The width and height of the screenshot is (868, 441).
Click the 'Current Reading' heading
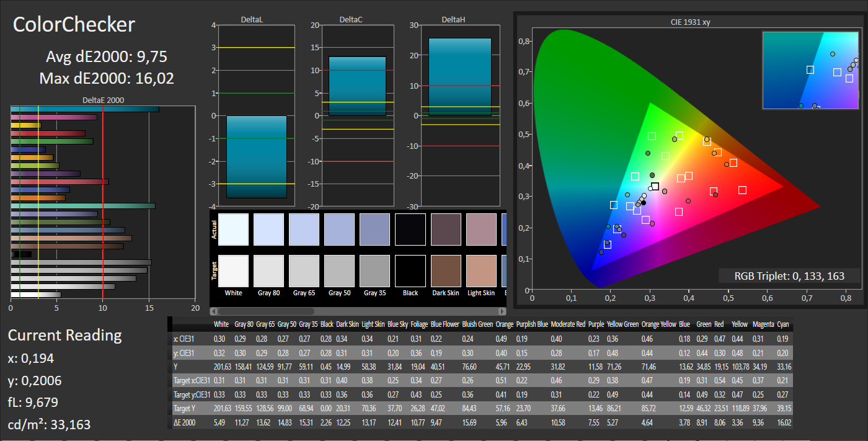[65, 336]
